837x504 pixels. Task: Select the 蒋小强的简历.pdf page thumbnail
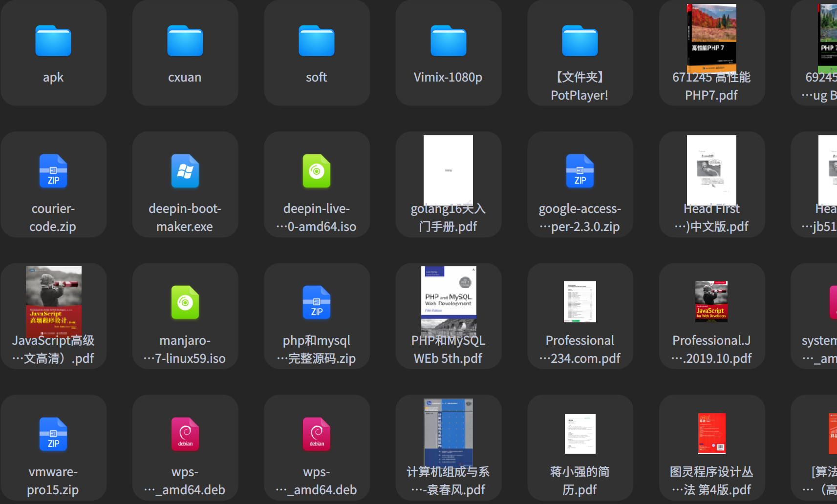pyautogui.click(x=580, y=434)
